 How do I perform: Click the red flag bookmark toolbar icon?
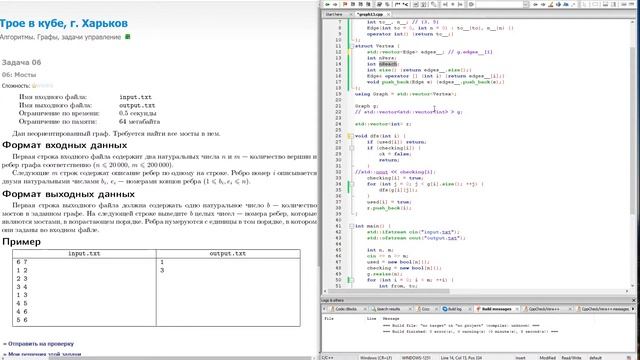pyautogui.click(x=345, y=4)
